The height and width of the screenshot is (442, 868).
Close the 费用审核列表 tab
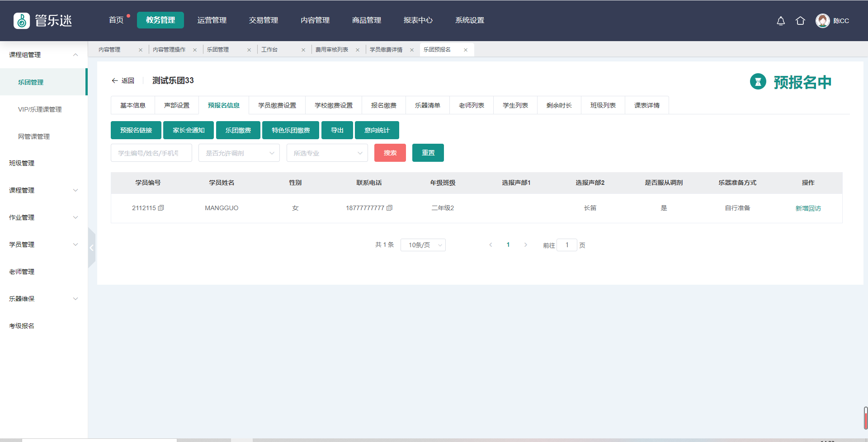pyautogui.click(x=358, y=50)
